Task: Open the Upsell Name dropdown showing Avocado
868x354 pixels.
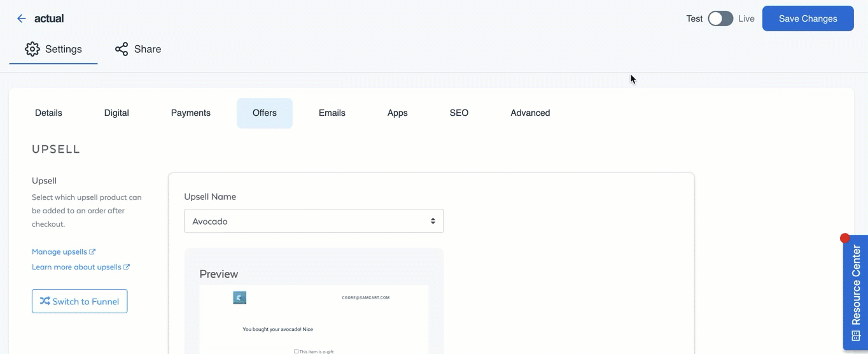Action: 314,221
